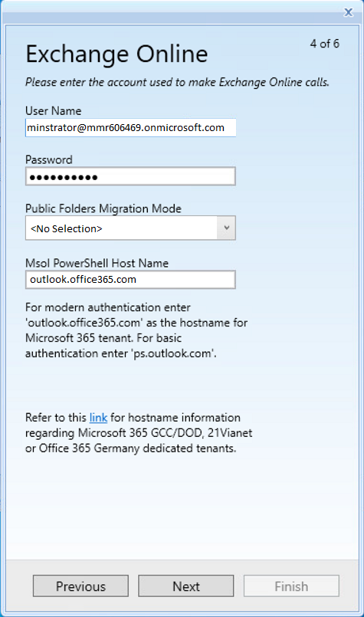Click the User Name input field
Screen dimensions: 364x617
click(130, 127)
